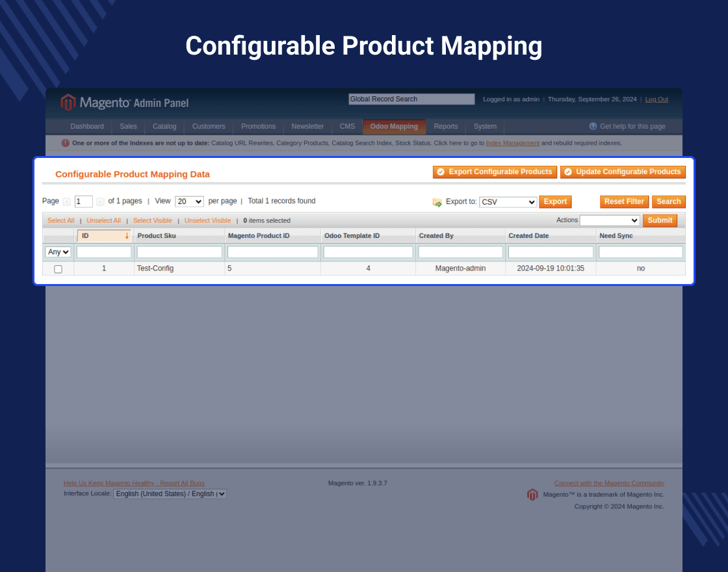Open the Sales menu

[x=128, y=126]
